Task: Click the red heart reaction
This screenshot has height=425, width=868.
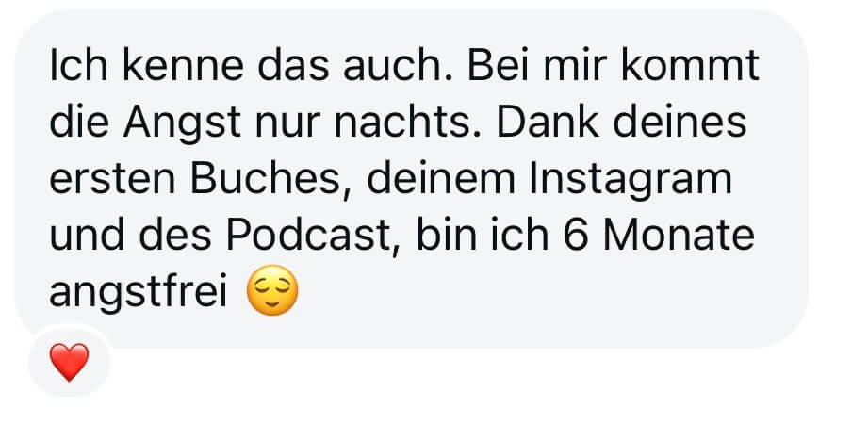Action: [x=69, y=362]
